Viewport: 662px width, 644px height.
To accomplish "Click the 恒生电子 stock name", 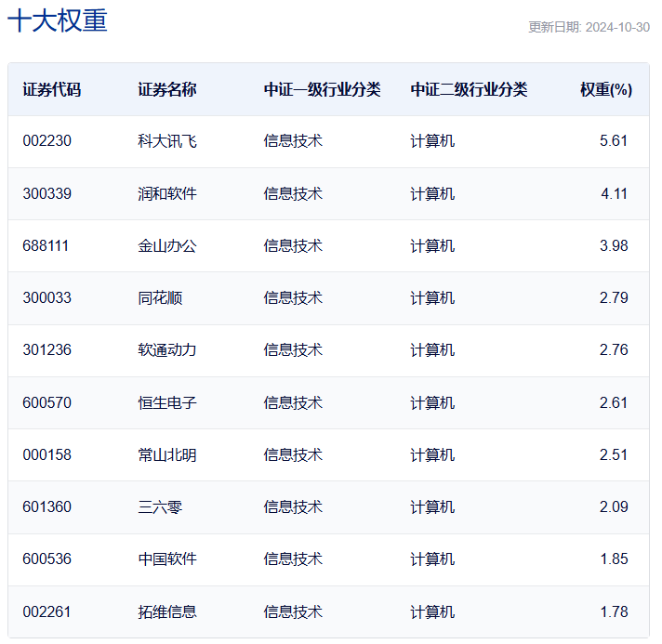I will click(x=167, y=402).
